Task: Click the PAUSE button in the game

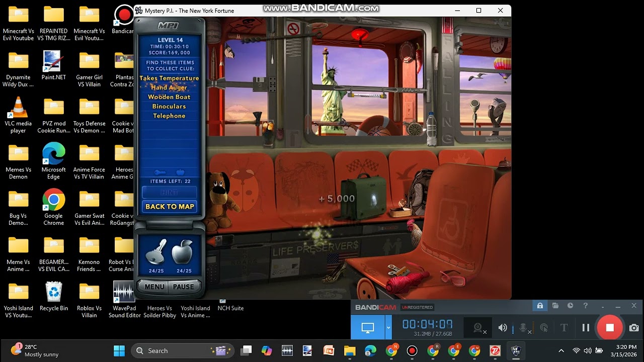Action: pyautogui.click(x=183, y=287)
